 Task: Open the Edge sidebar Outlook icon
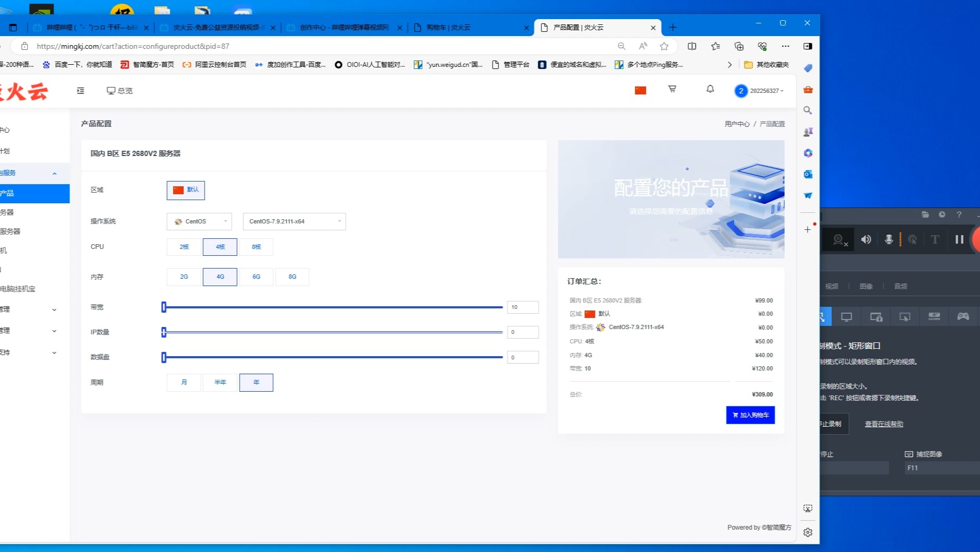808,174
